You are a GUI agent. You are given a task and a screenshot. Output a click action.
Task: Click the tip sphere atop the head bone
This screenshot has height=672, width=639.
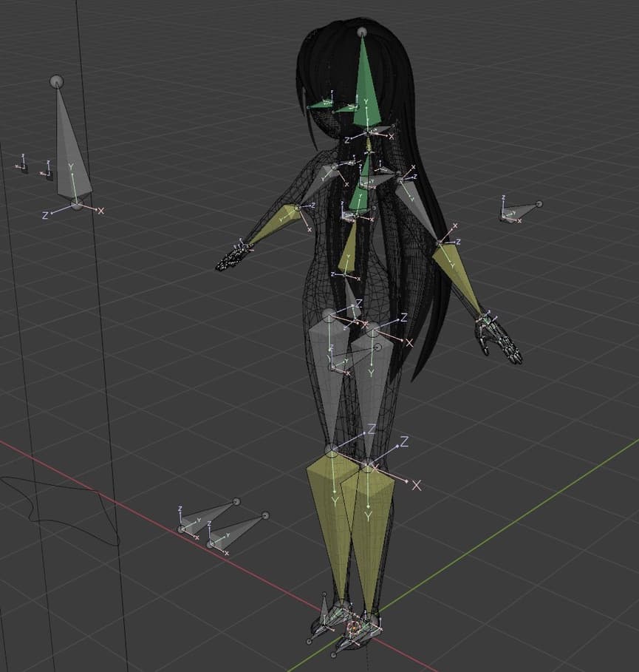(x=362, y=33)
